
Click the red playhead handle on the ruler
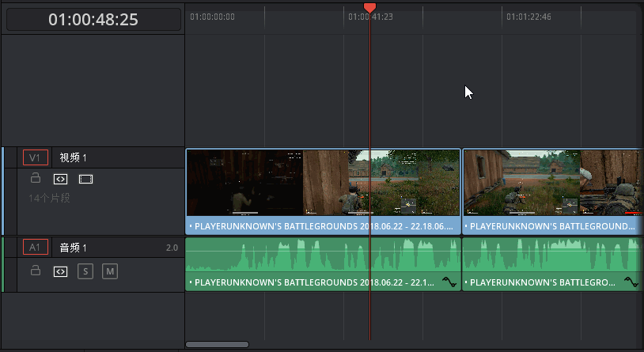point(369,7)
